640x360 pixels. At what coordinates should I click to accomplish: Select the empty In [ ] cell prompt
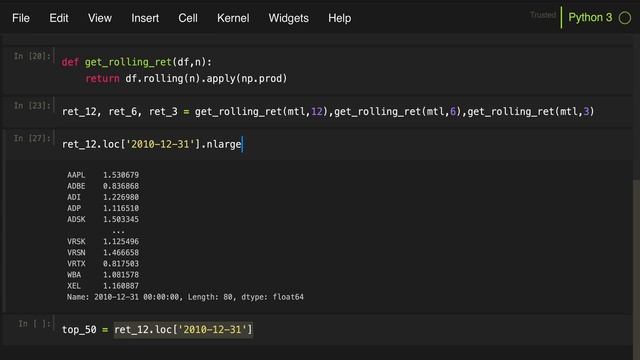[35, 324]
